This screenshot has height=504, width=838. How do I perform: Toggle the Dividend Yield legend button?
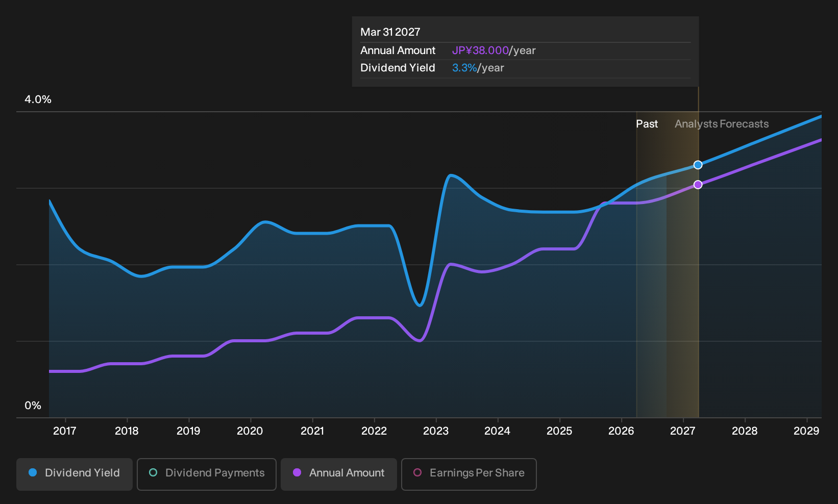pos(75,474)
